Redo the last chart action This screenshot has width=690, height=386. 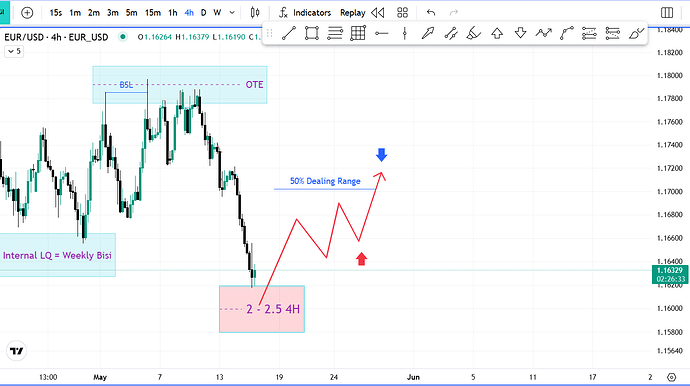(x=454, y=13)
